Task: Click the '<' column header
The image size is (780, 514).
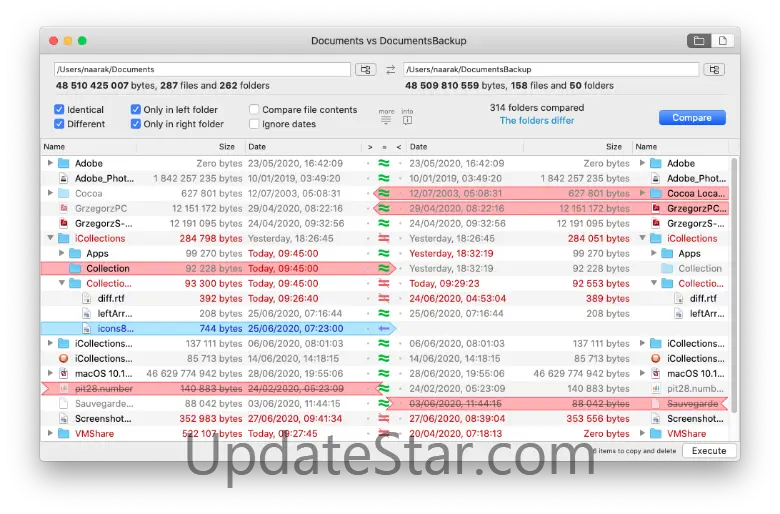Action: tap(398, 147)
